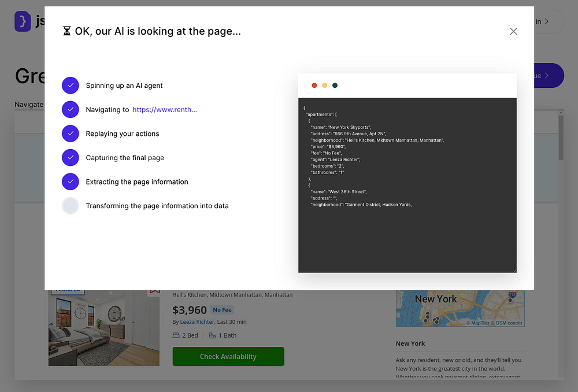578x392 pixels.
Task: Click checkmark beside Capturing the final page
Action: pos(70,158)
